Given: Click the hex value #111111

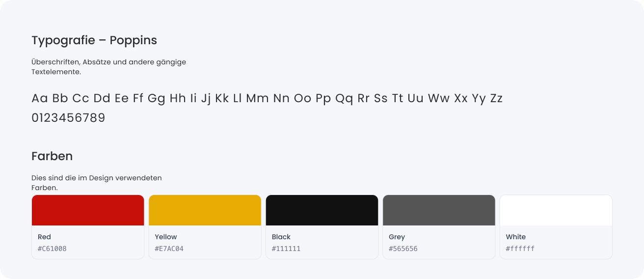Looking at the screenshot, I should coord(286,249).
